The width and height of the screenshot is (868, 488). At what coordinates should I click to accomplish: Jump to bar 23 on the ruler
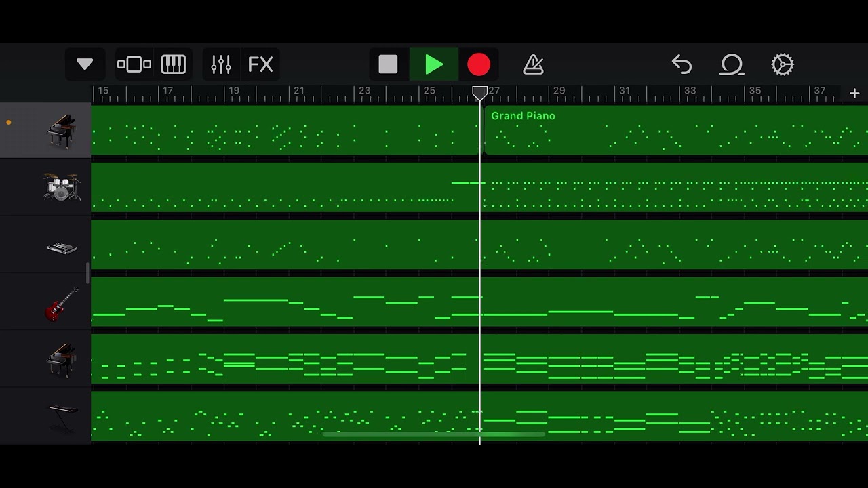364,90
